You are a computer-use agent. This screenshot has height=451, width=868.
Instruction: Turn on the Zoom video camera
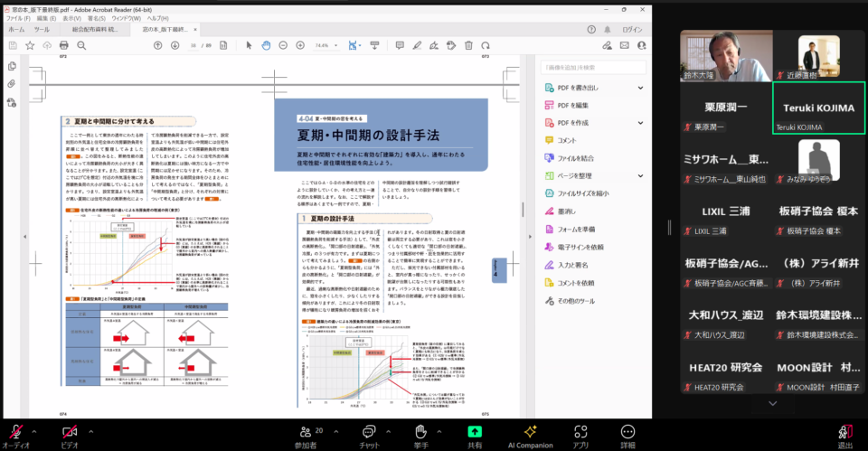coord(70,436)
